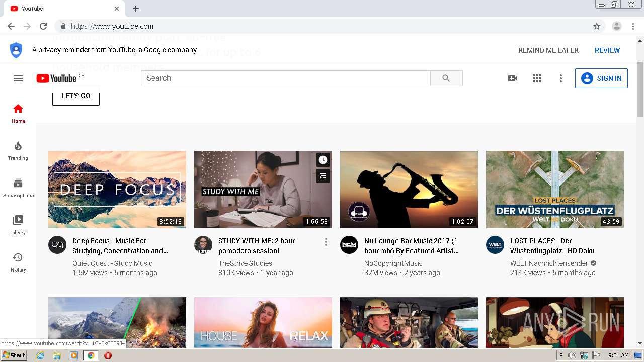The width and height of the screenshot is (644, 362).
Task: Click REVIEW on the privacy reminder
Action: coord(607,50)
